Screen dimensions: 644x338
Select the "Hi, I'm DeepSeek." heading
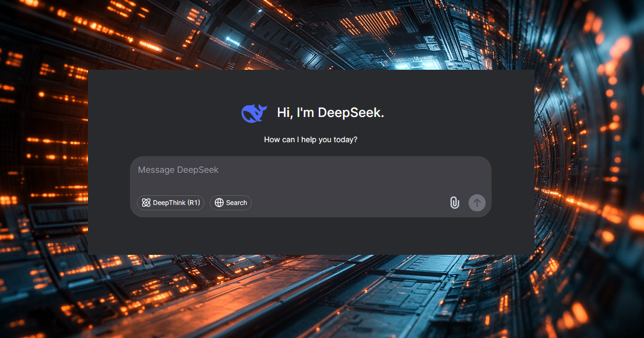point(331,113)
